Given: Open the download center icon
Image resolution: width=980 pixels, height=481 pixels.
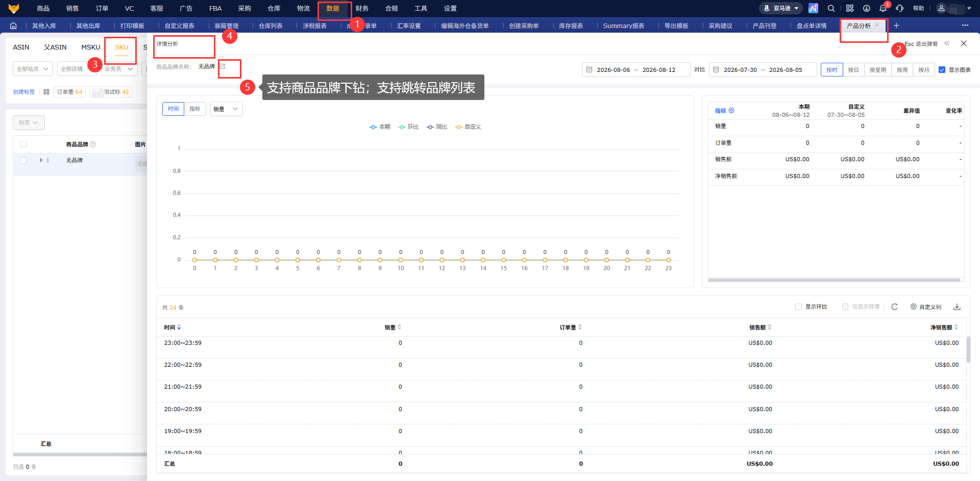Looking at the screenshot, I should [x=867, y=8].
